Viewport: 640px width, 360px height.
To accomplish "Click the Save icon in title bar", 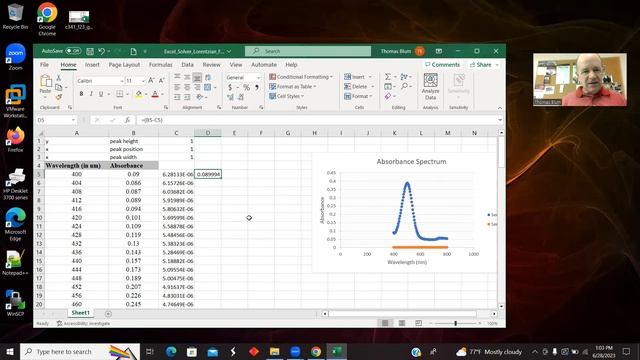I will (x=90, y=51).
